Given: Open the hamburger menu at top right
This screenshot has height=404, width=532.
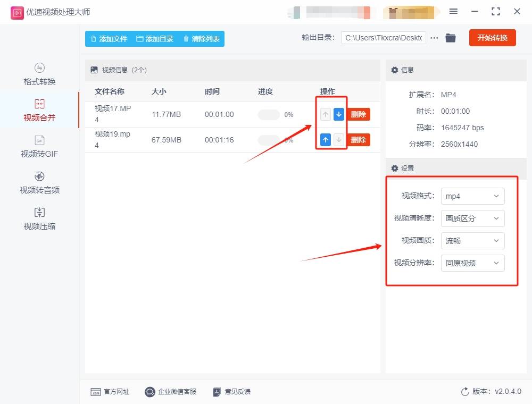Looking at the screenshot, I should pos(454,11).
